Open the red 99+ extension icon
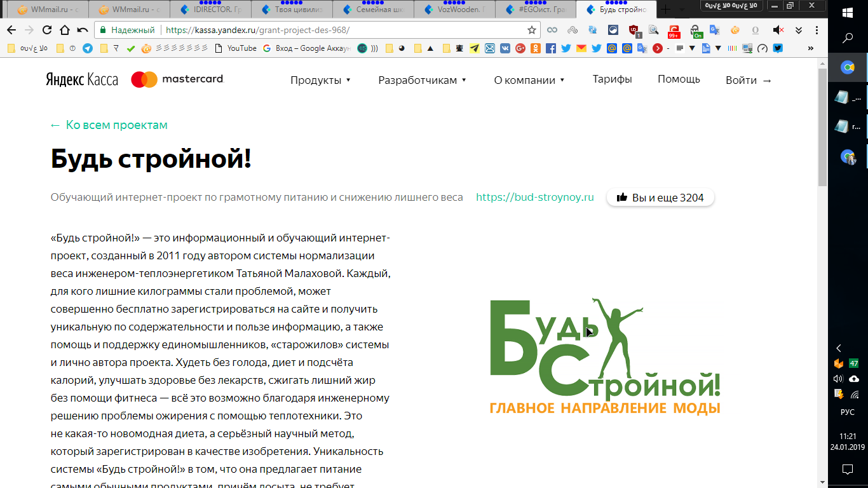This screenshot has width=868, height=488. (x=674, y=30)
